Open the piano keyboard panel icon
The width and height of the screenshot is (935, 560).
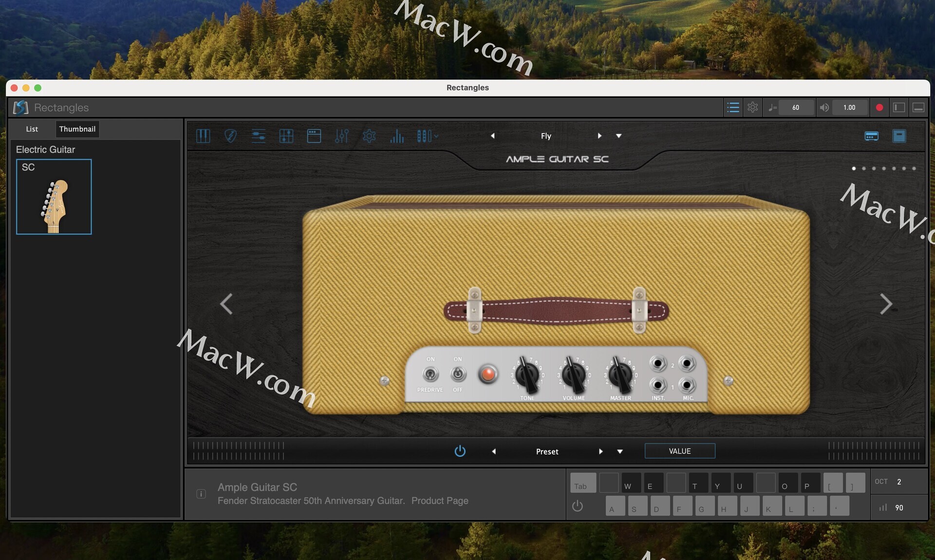point(203,136)
